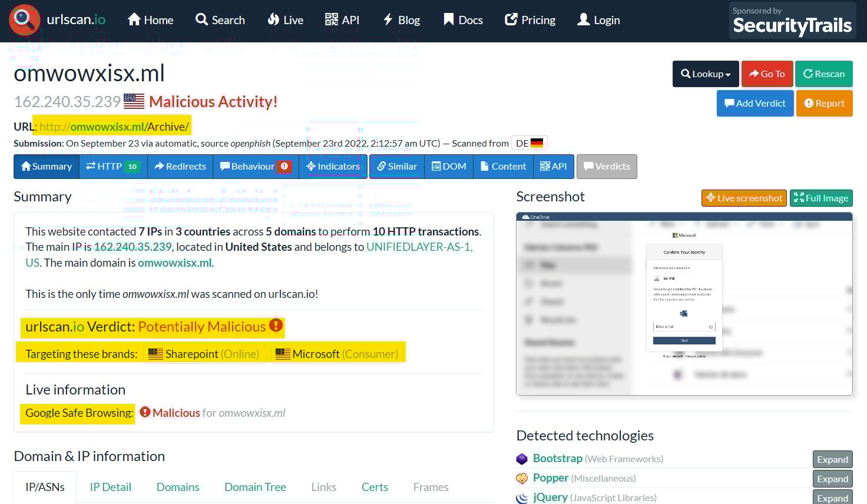Switch to the Redirects tab
Image resolution: width=867 pixels, height=504 pixels.
180,167
